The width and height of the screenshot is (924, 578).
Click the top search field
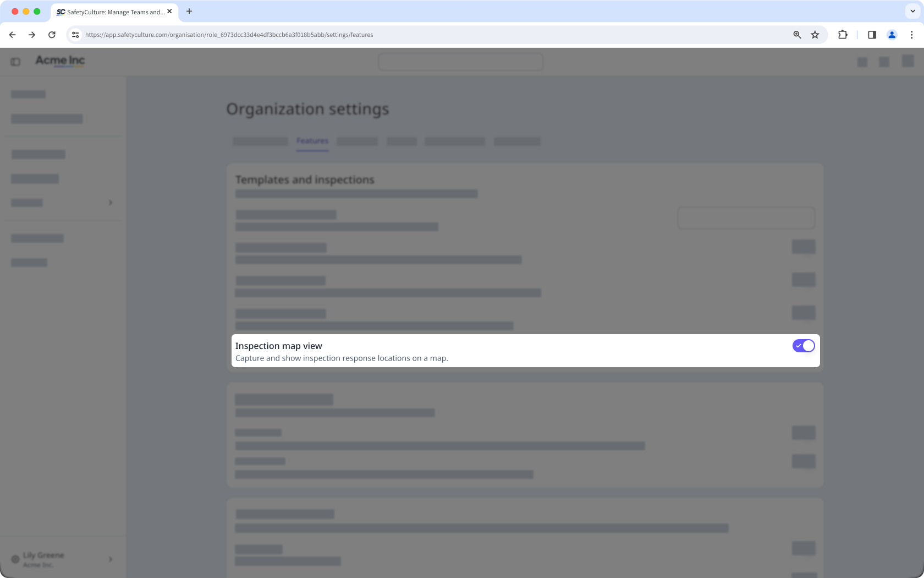coord(461,62)
